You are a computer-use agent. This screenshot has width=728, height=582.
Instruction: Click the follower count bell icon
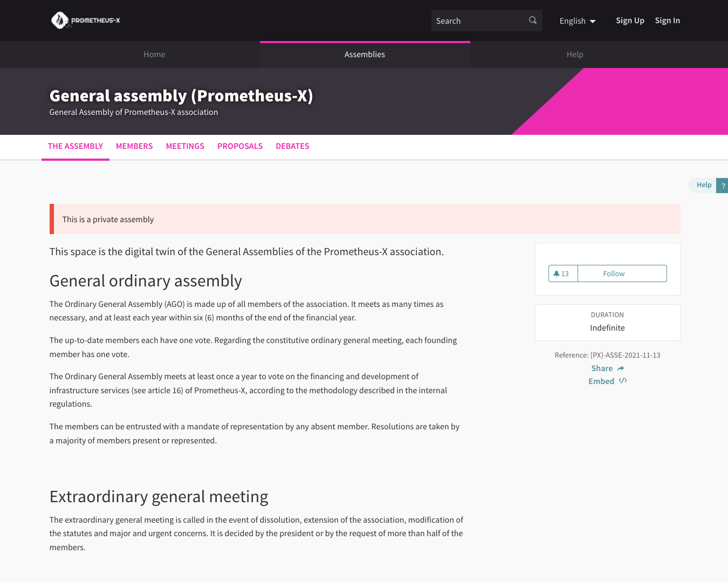[x=557, y=273]
